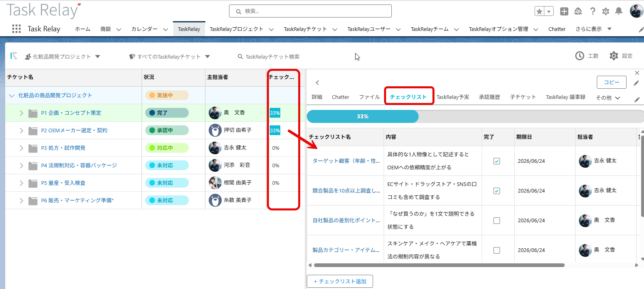Select the チェックリスト tab

coord(408,97)
